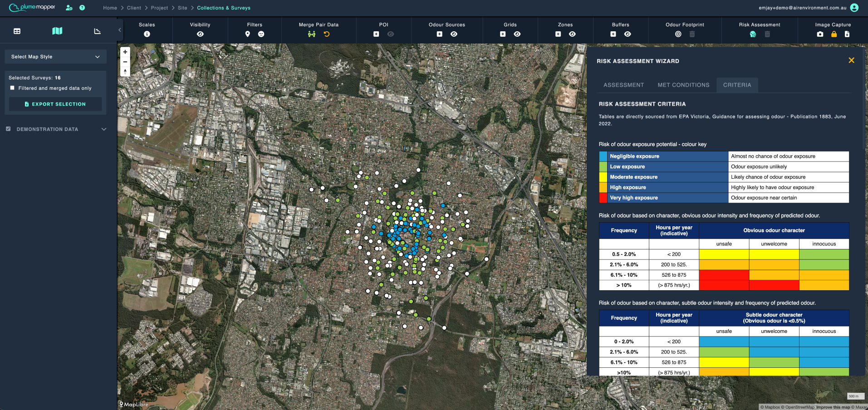Viewport: 868px width, 410px height.
Task: Open the Select Map Style dropdown
Action: [x=55, y=57]
